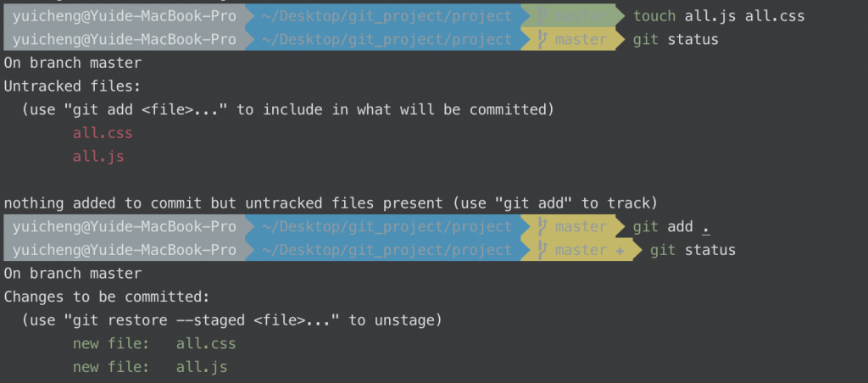Click the green "new file: all.css" entry
868x383 pixels.
154,343
